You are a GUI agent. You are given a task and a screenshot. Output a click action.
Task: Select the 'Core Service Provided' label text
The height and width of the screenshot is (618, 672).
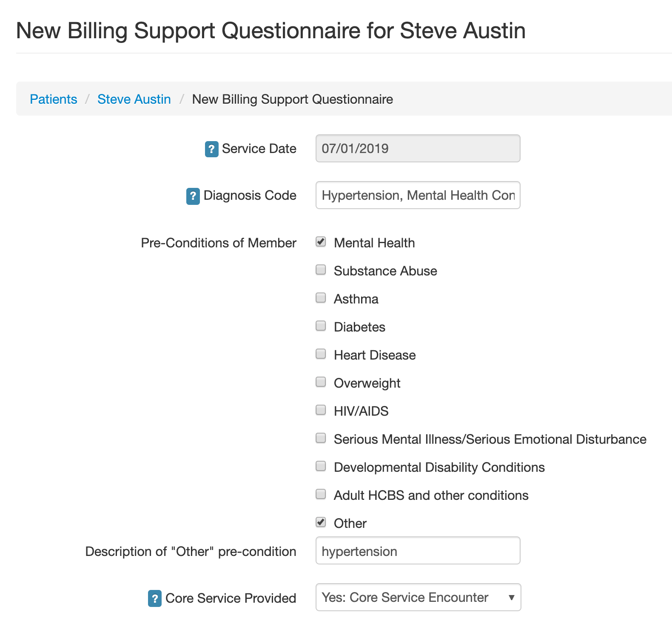[231, 598]
